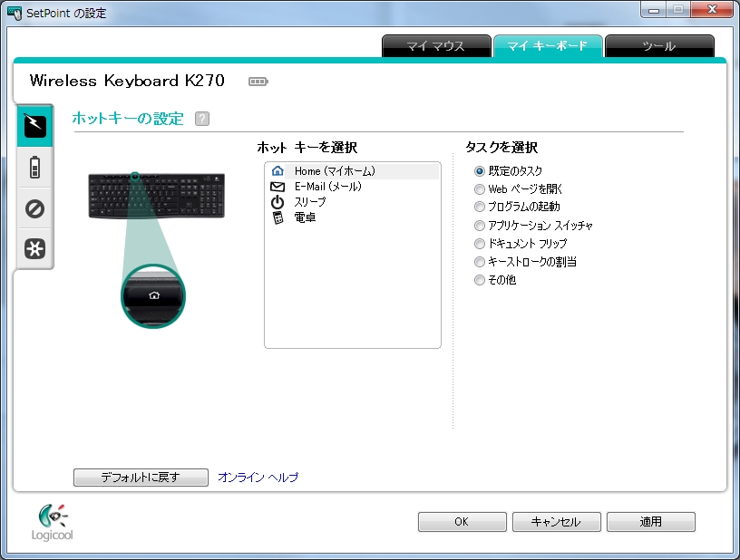Click the magnified Home key image
Image resolution: width=740 pixels, height=560 pixels.
(153, 296)
